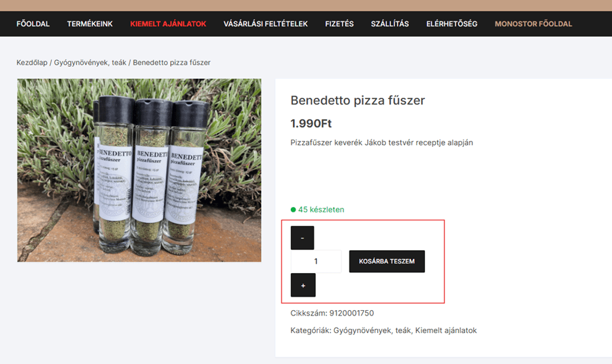Screen dimensions: 612x364
Task: Click the Benedetto pizza fűszer product title
Action: click(x=358, y=100)
